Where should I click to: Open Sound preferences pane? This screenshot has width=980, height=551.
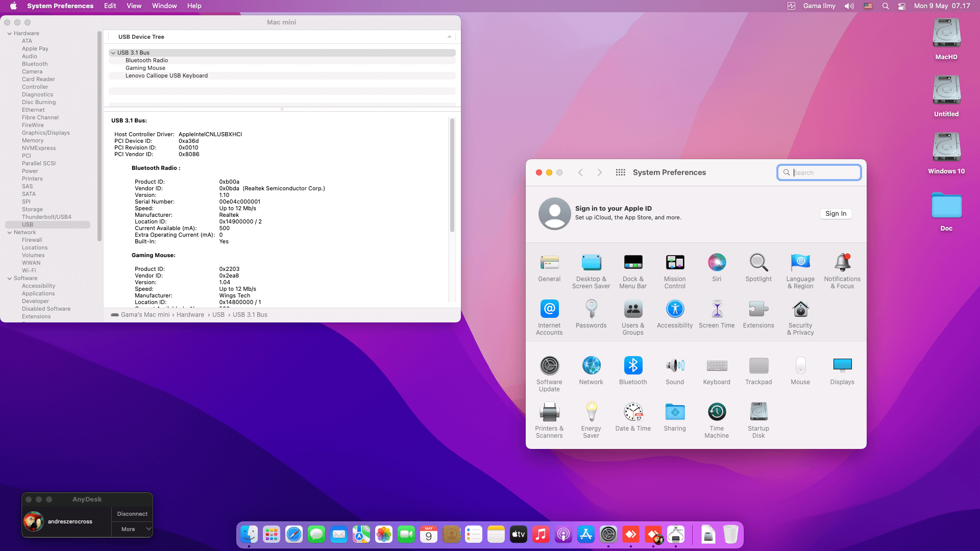(x=675, y=371)
